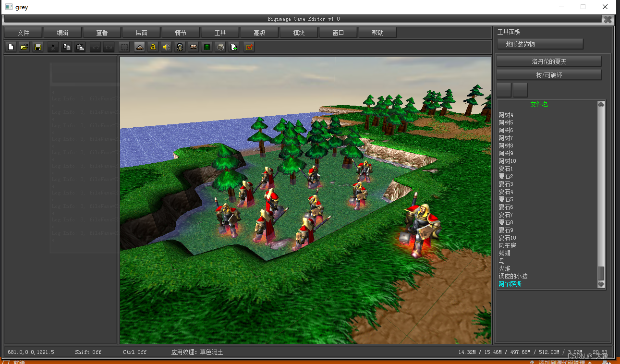
Task: Select the dashed rectangle selection tool
Action: coord(124,47)
